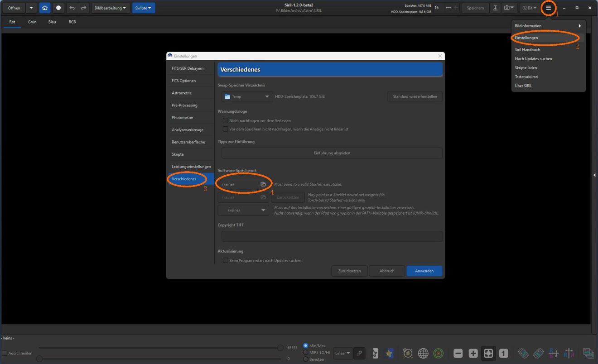Image resolution: width=598 pixels, height=364 pixels.
Task: Click the Anwenden button
Action: (x=424, y=271)
